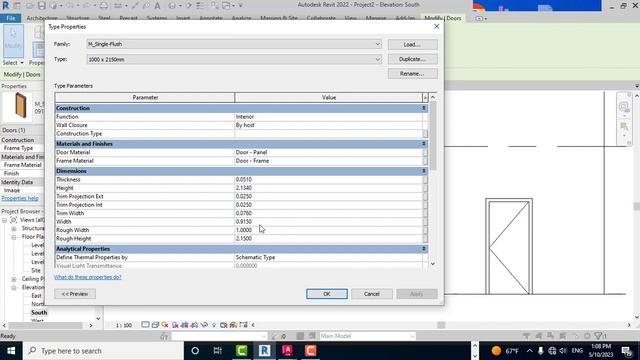The image size is (640, 360).
Task: Click the network globe icon in system tray
Action: [552, 351]
